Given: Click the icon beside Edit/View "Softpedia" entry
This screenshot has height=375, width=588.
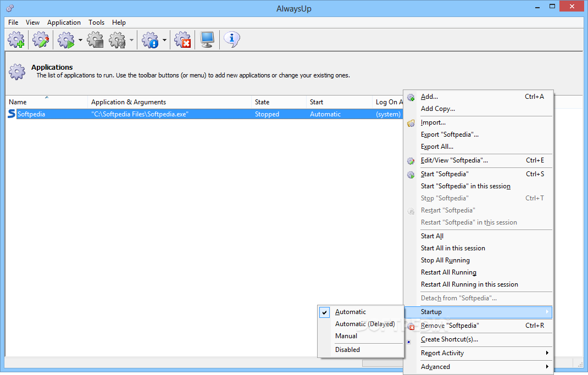Looking at the screenshot, I should (x=411, y=161).
